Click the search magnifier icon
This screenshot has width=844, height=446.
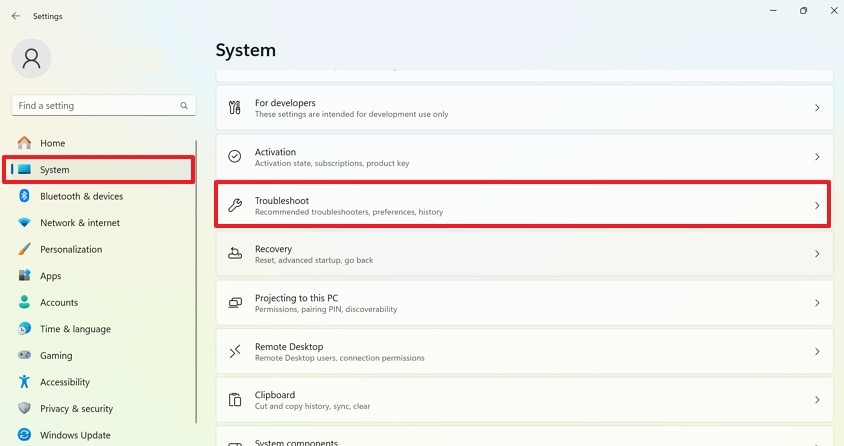click(x=184, y=105)
